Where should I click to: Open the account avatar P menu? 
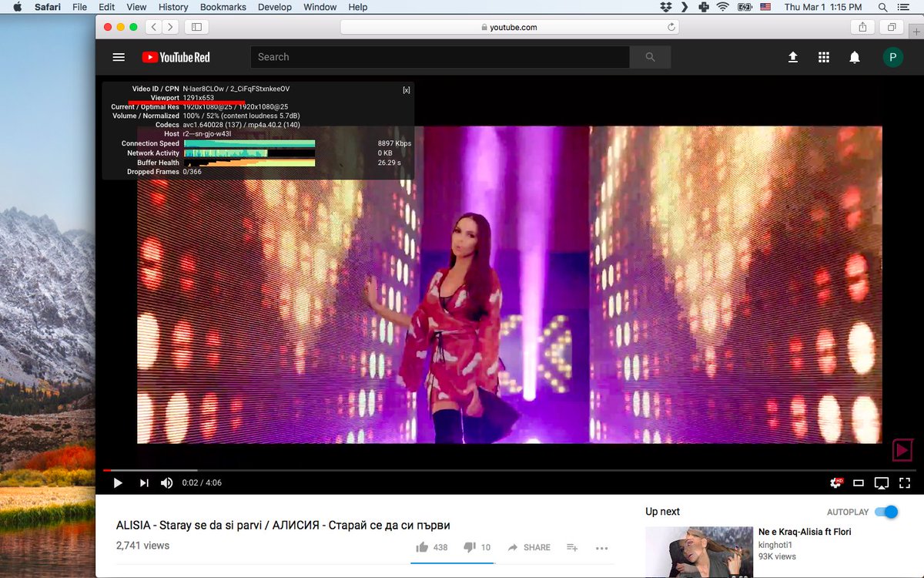tap(892, 57)
